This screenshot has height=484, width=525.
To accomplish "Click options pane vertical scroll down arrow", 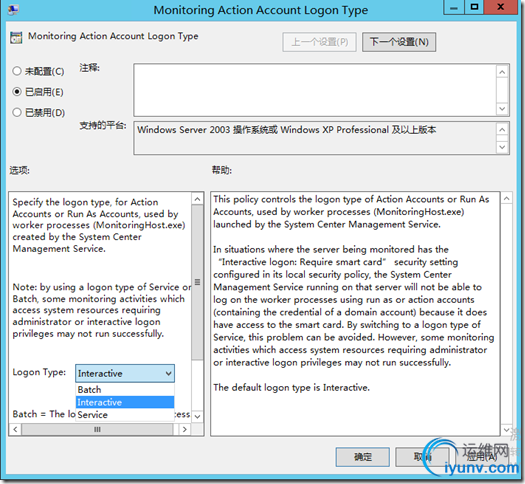I will (198, 416).
